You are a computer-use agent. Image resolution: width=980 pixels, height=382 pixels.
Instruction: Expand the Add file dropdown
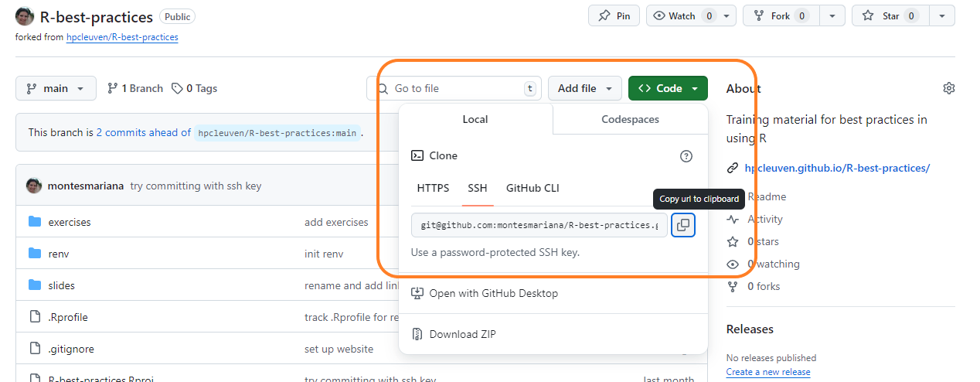click(584, 88)
